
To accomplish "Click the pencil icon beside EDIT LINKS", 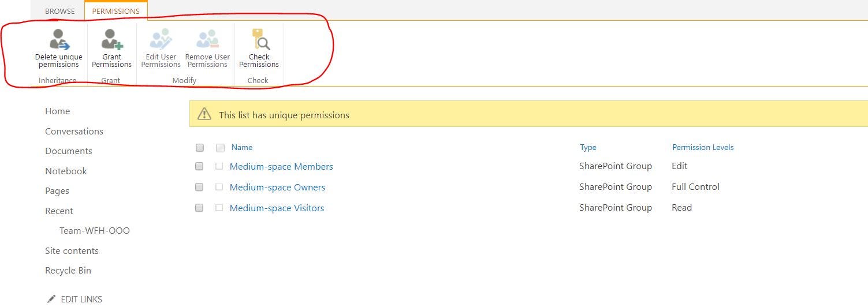I will [51, 299].
